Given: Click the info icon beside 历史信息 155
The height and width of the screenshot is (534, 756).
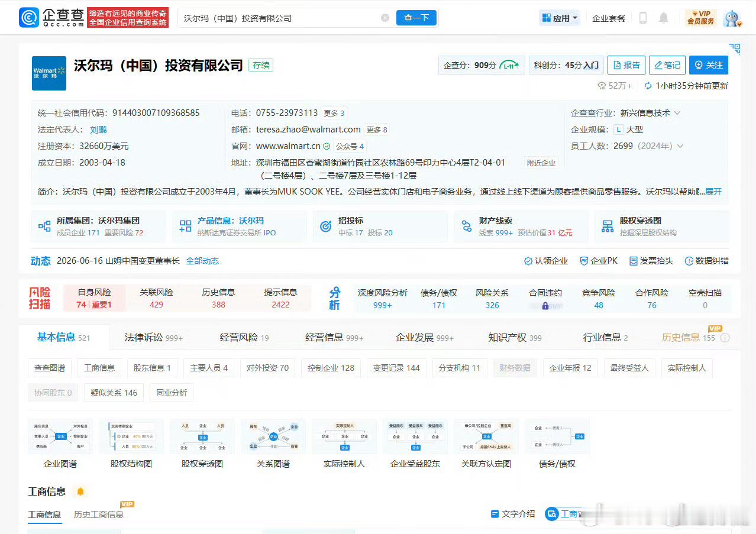Looking at the screenshot, I should click(725, 338).
